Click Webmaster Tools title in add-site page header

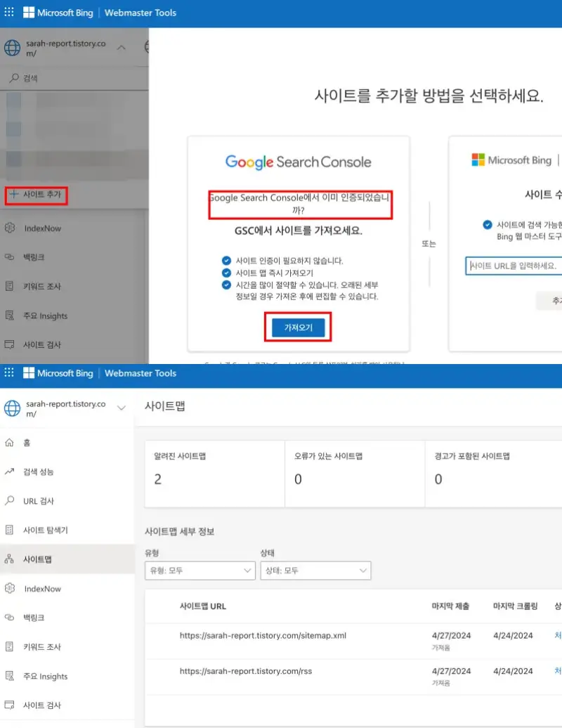(140, 13)
